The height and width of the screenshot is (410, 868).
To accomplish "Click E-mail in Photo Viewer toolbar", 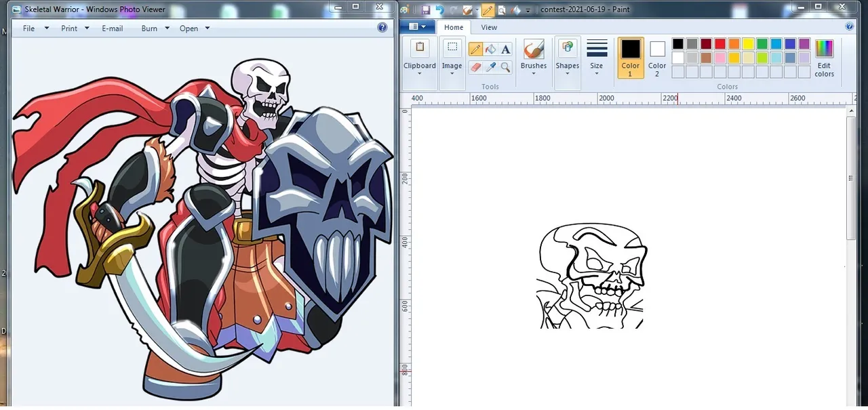I will click(x=113, y=28).
